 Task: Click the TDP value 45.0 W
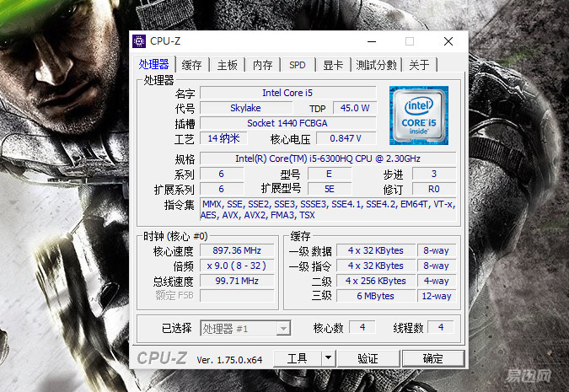point(355,108)
